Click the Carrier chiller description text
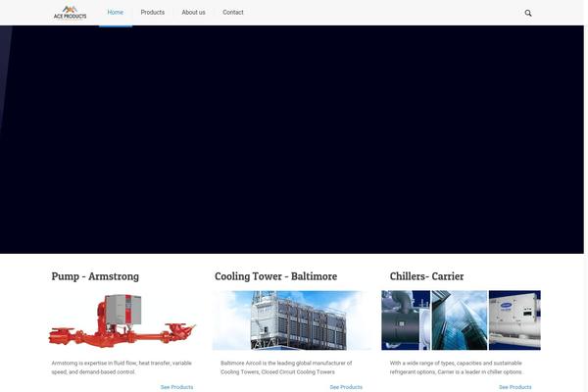The height and width of the screenshot is (392, 588). 456,367
